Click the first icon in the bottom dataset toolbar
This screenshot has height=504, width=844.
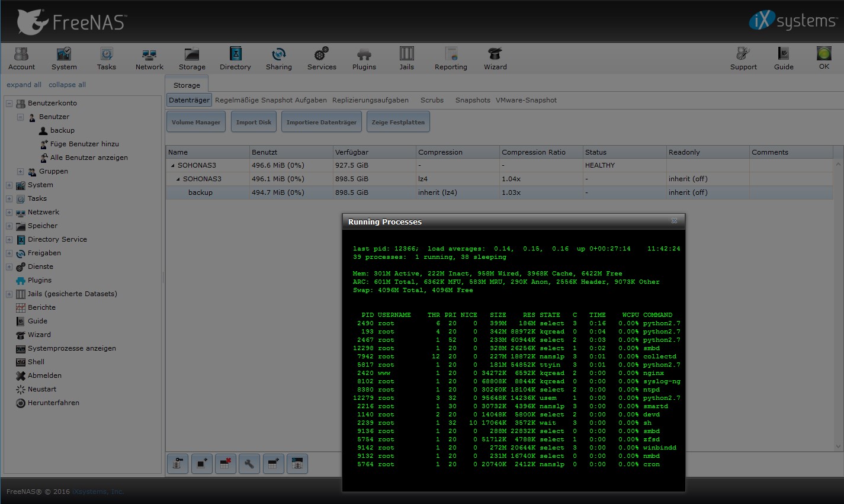pyautogui.click(x=178, y=464)
